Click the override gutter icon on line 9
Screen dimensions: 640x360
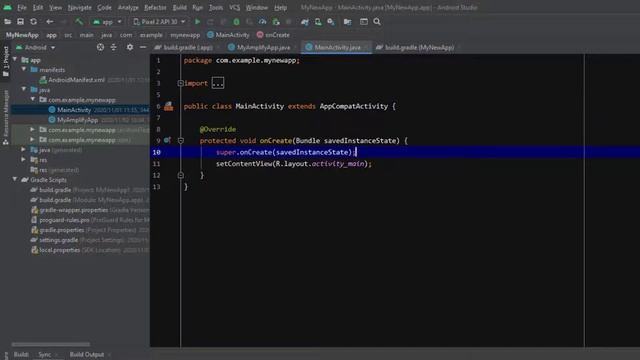pyautogui.click(x=167, y=140)
